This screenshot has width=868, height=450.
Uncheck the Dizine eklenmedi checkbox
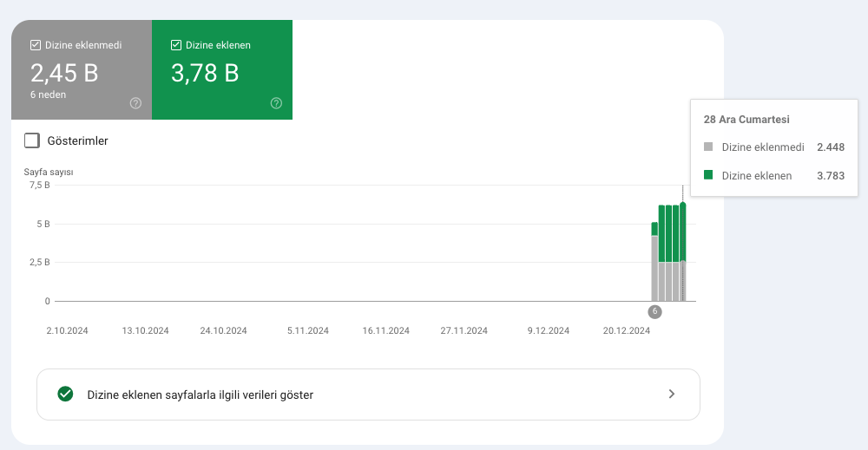tap(36, 45)
